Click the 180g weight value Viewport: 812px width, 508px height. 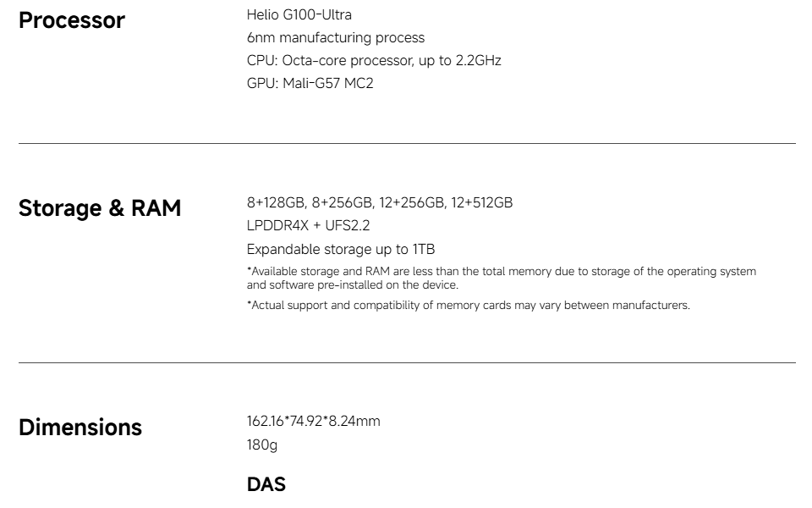261,444
